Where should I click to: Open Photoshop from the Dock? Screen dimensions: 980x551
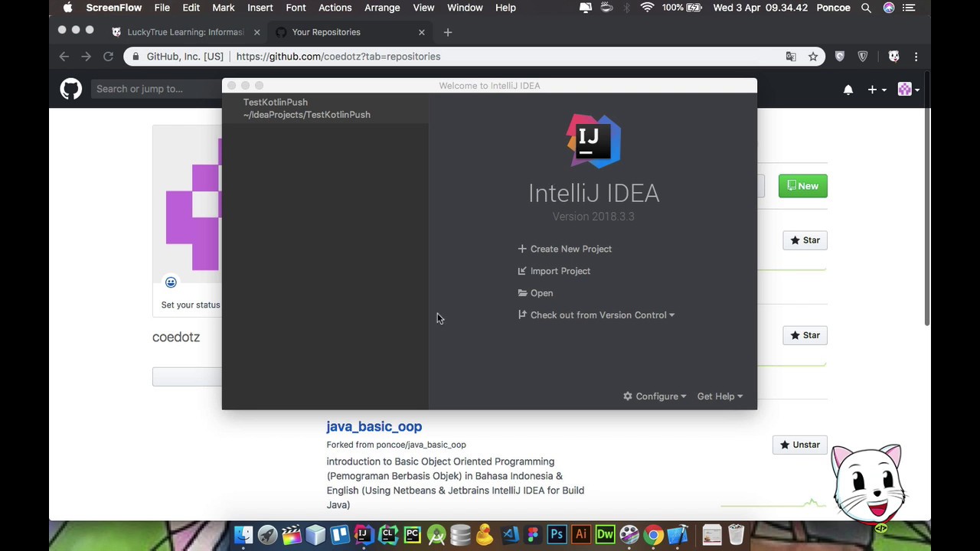pos(557,534)
